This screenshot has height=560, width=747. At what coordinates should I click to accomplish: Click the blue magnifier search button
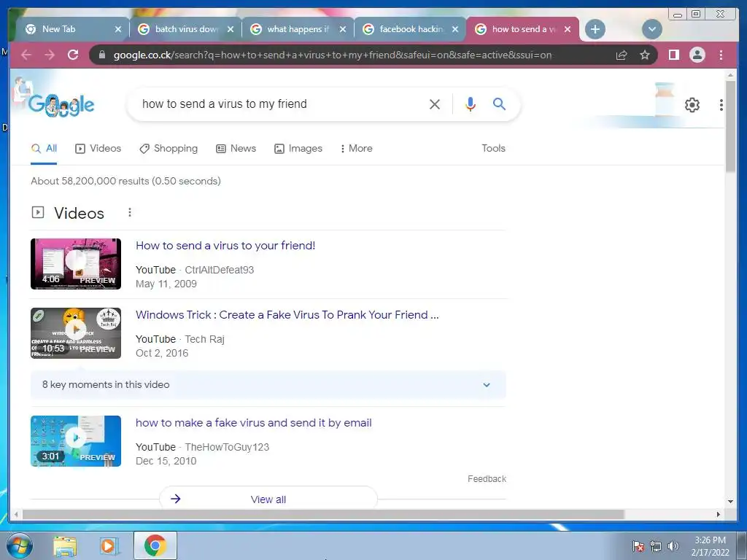[x=499, y=104]
